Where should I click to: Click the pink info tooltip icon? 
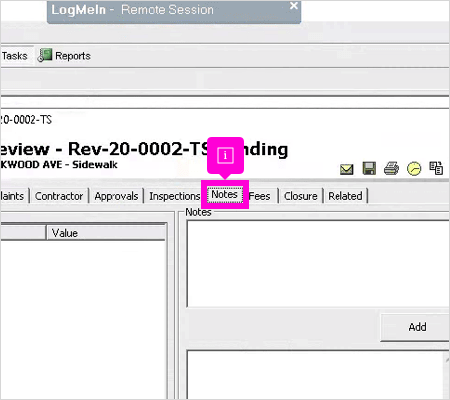(225, 155)
